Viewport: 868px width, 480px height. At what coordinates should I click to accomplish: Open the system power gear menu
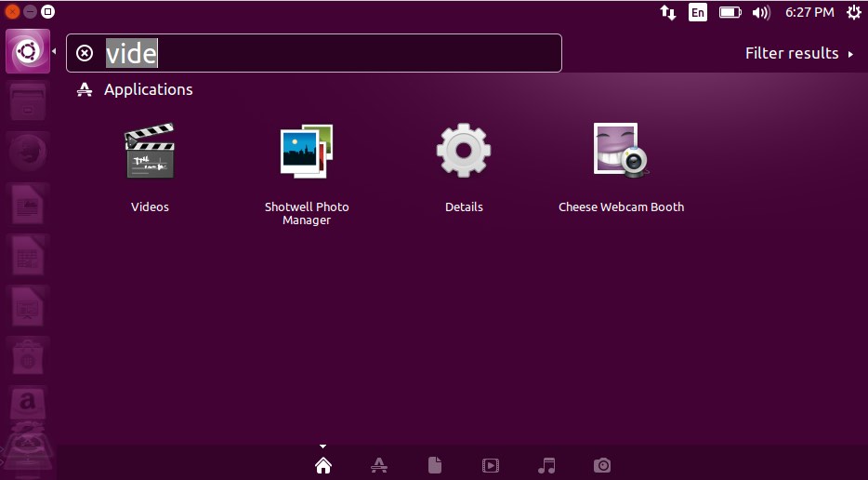pos(851,12)
